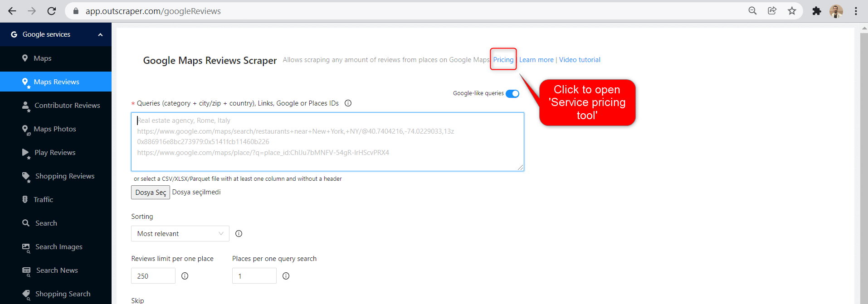Image resolution: width=868 pixels, height=304 pixels.
Task: Open the Pricing link
Action: (x=503, y=60)
